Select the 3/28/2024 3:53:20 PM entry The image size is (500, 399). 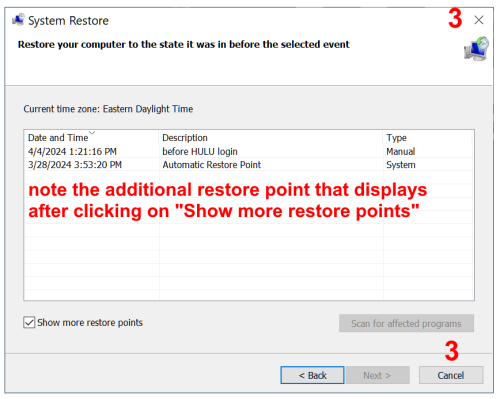pyautogui.click(x=75, y=165)
